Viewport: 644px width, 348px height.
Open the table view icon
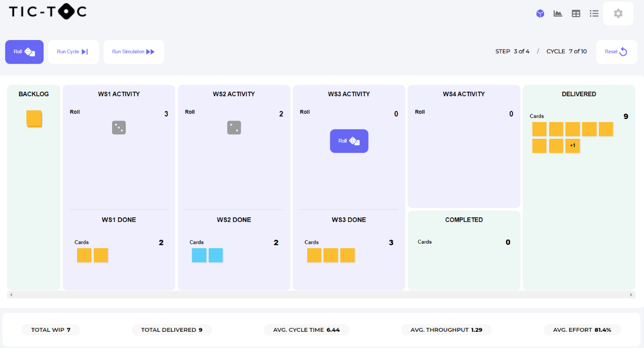(x=576, y=14)
